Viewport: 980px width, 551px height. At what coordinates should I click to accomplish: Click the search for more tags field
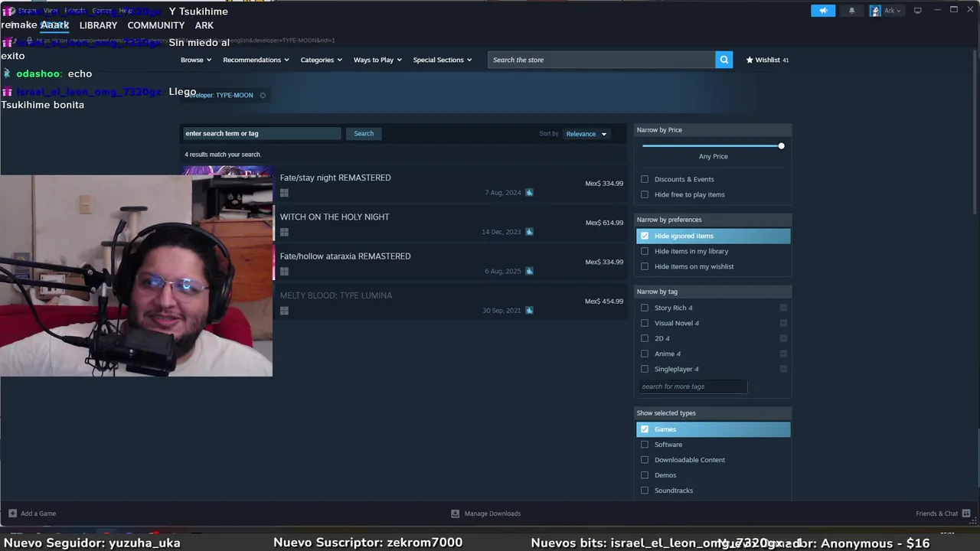point(692,386)
